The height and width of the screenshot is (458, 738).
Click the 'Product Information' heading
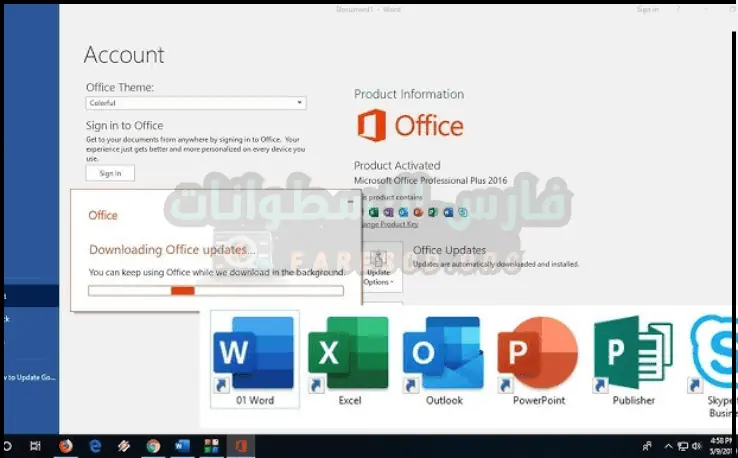(x=409, y=94)
